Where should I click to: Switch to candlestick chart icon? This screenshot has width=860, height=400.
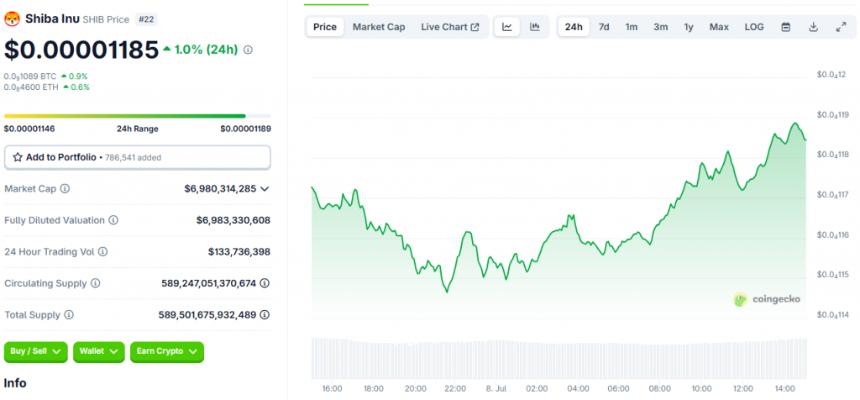coord(535,27)
